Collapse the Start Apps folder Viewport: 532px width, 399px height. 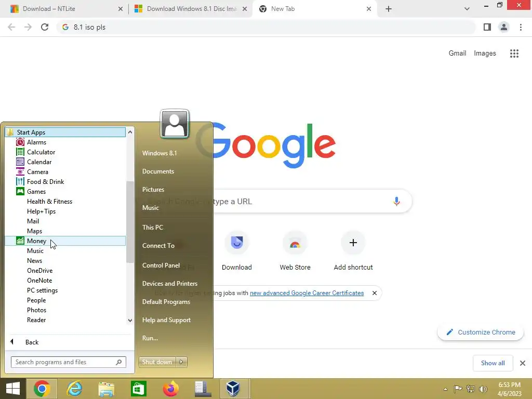coord(65,132)
